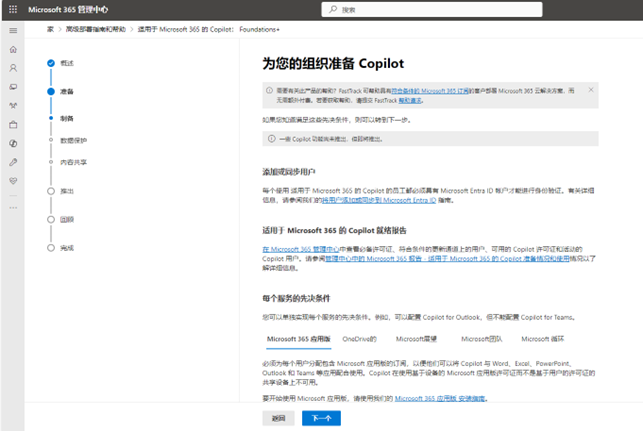
Task: Select 回顾 step
Action: click(61, 219)
